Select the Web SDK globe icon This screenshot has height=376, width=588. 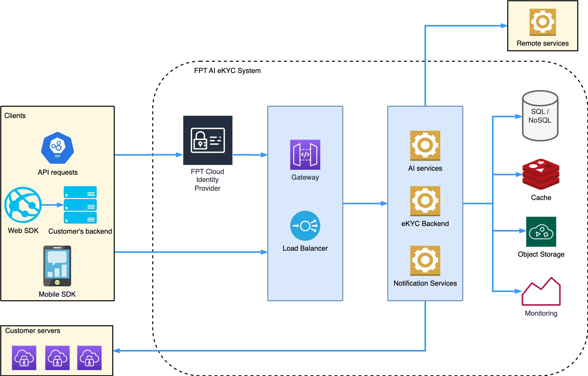coord(23,205)
